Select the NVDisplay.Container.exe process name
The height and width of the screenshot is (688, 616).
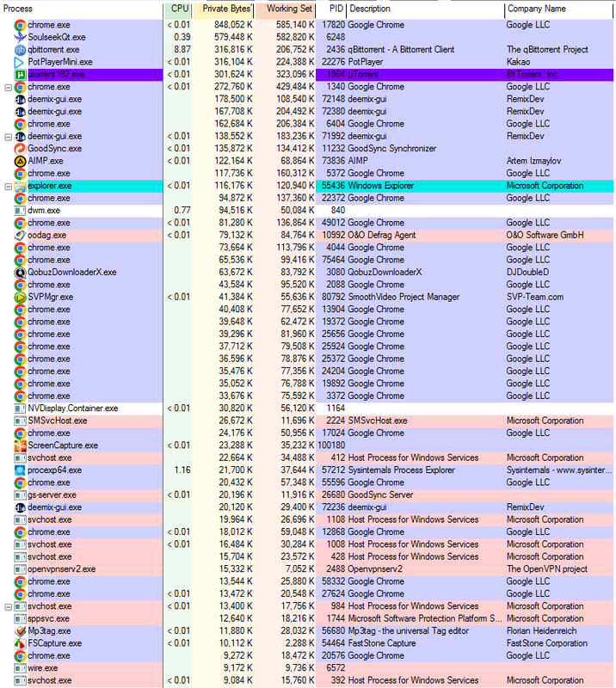pos(73,408)
